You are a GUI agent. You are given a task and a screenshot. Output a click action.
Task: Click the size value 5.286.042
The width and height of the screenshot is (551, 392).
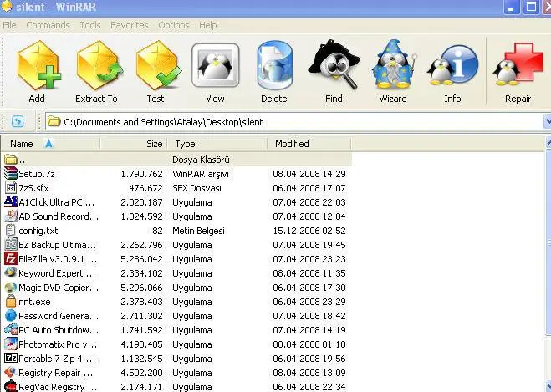[x=141, y=259]
